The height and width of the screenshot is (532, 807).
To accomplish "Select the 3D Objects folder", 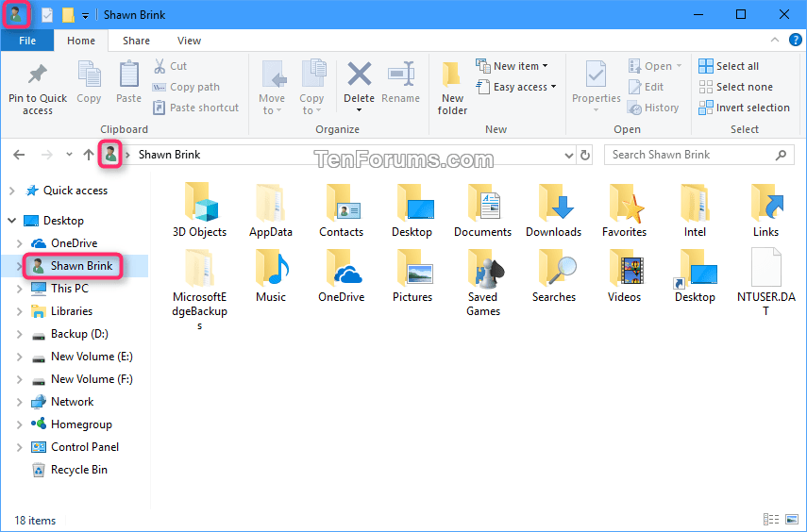I will (200, 209).
